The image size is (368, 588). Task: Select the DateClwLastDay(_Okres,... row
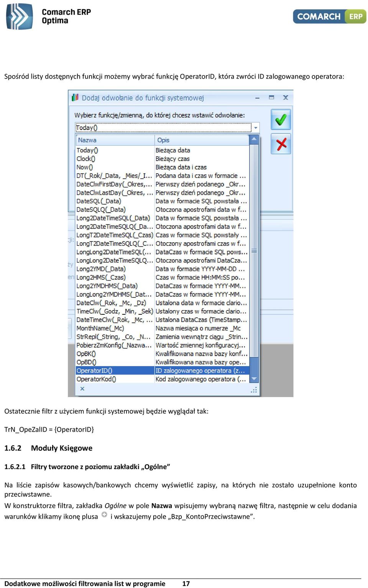click(x=163, y=192)
